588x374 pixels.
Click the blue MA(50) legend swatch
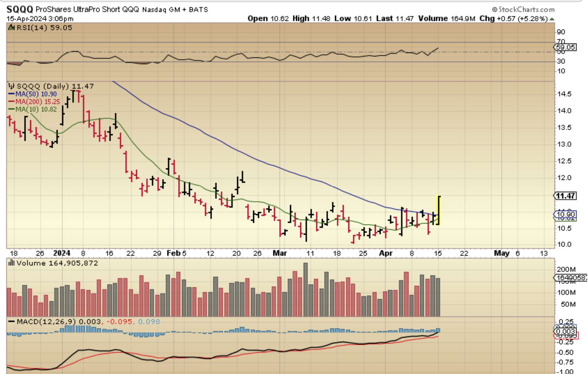click(x=11, y=94)
